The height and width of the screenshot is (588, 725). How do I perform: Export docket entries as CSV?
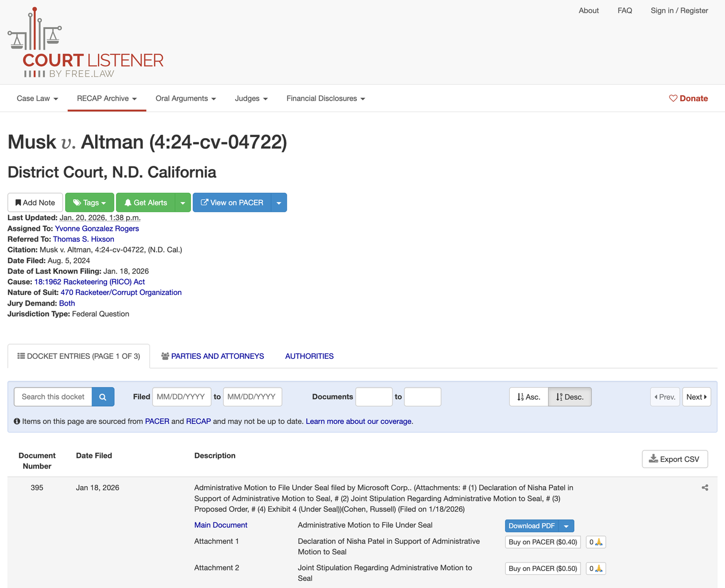click(x=675, y=459)
